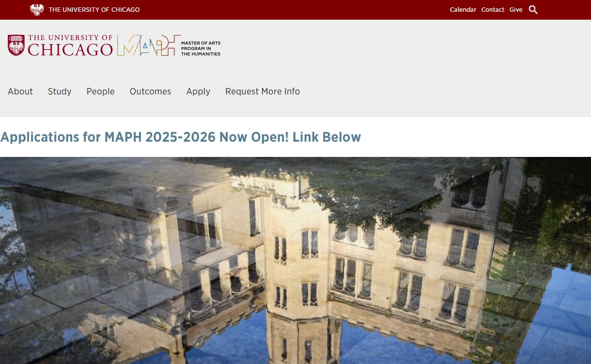591x364 pixels.
Task: Open the Outcomes menu item
Action: [x=150, y=91]
